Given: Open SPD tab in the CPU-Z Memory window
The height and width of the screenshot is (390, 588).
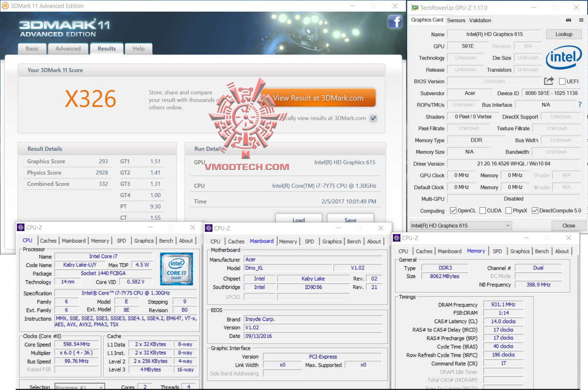Looking at the screenshot, I should click(497, 251).
